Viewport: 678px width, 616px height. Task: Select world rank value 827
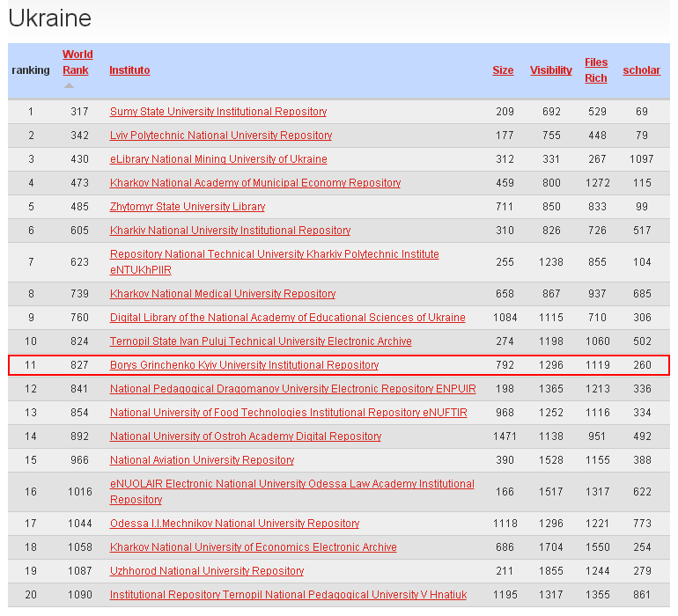[x=79, y=365]
